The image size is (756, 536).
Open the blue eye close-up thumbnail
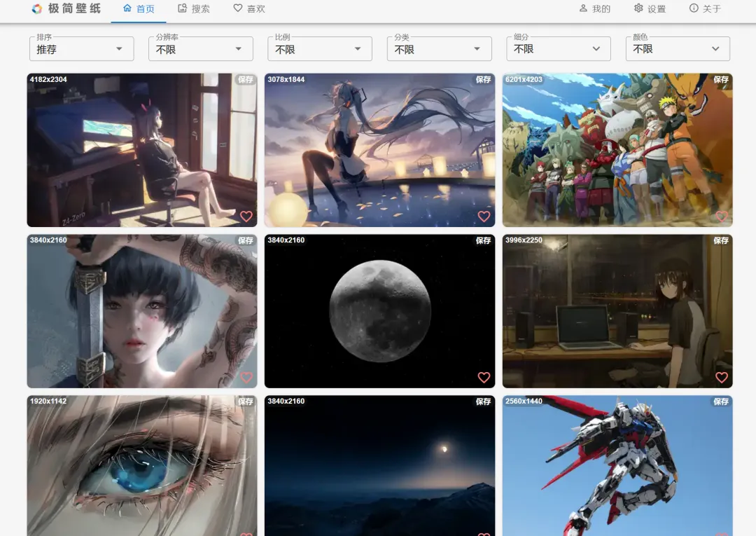(x=142, y=465)
